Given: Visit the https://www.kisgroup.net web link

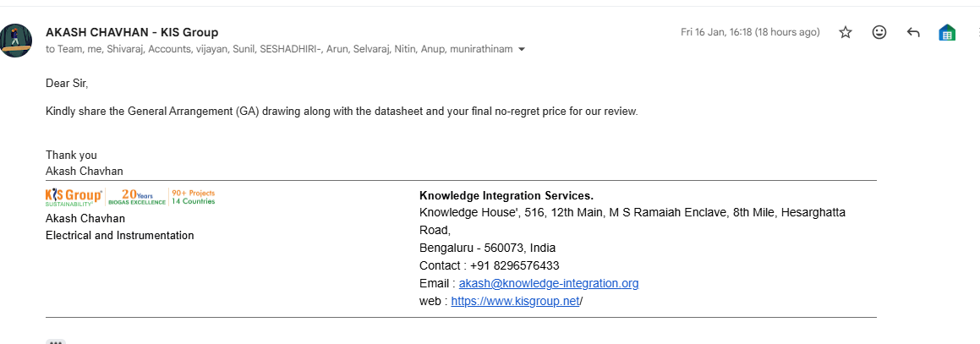Looking at the screenshot, I should pyautogui.click(x=515, y=300).
